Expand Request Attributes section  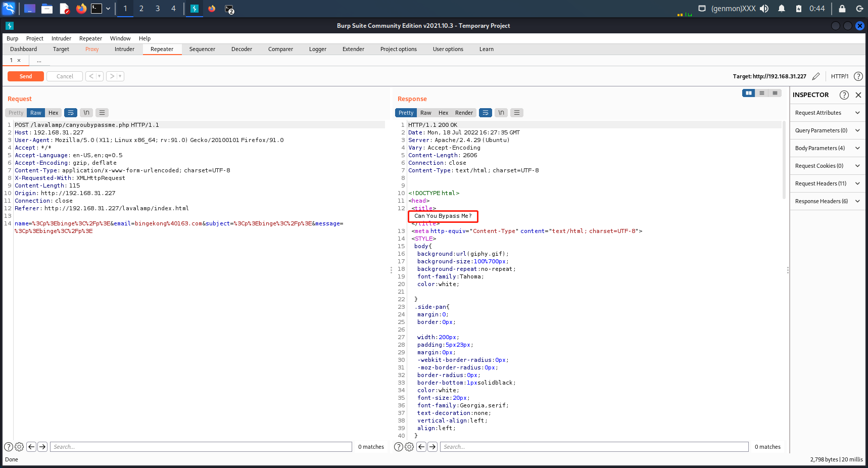point(828,113)
